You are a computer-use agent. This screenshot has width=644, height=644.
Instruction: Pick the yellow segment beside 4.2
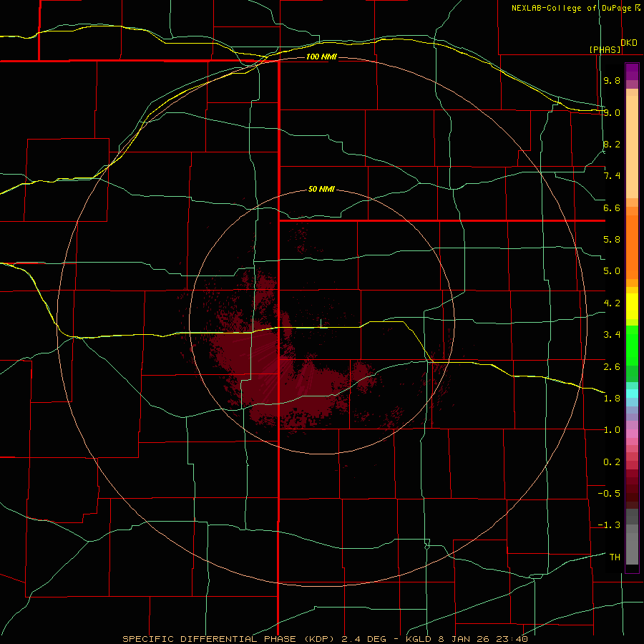pyautogui.click(x=632, y=306)
